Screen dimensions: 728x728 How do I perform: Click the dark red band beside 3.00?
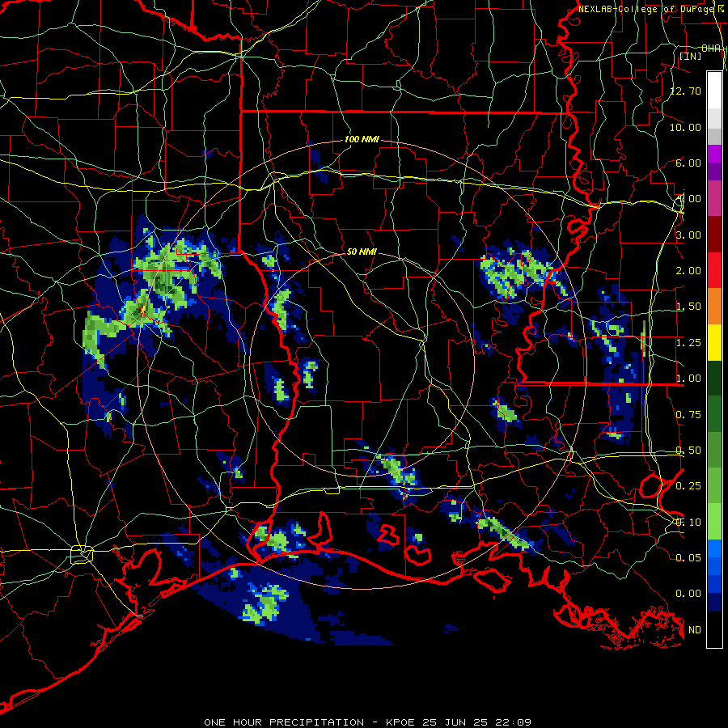714,235
